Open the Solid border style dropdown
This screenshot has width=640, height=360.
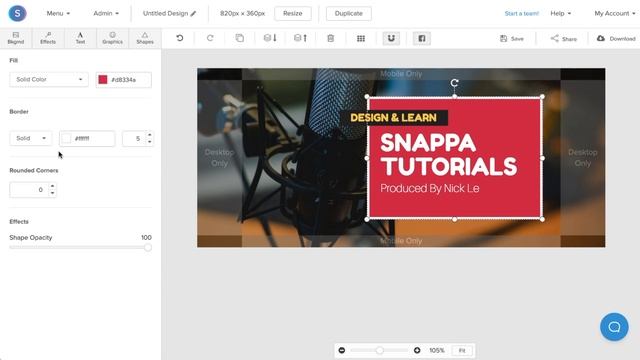pos(31,138)
